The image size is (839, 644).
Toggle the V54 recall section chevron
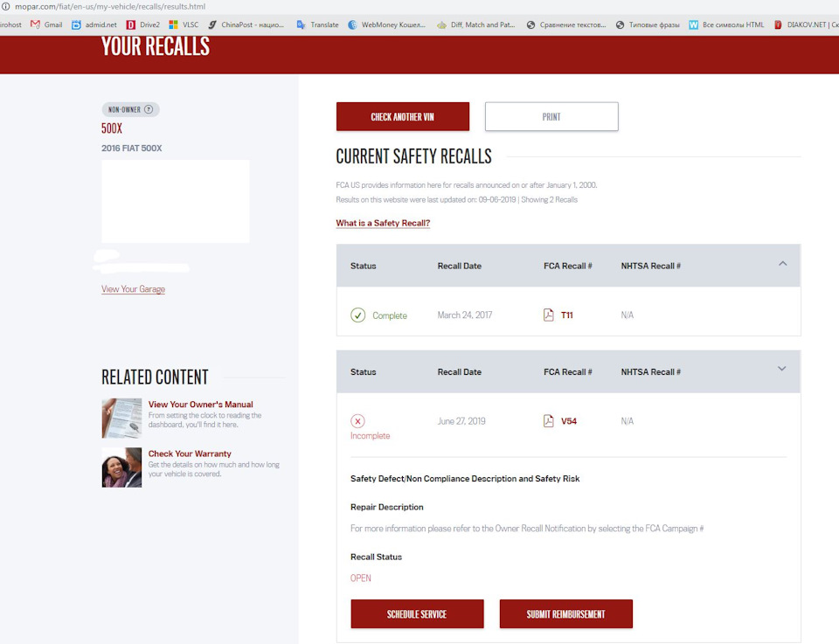[x=781, y=369]
